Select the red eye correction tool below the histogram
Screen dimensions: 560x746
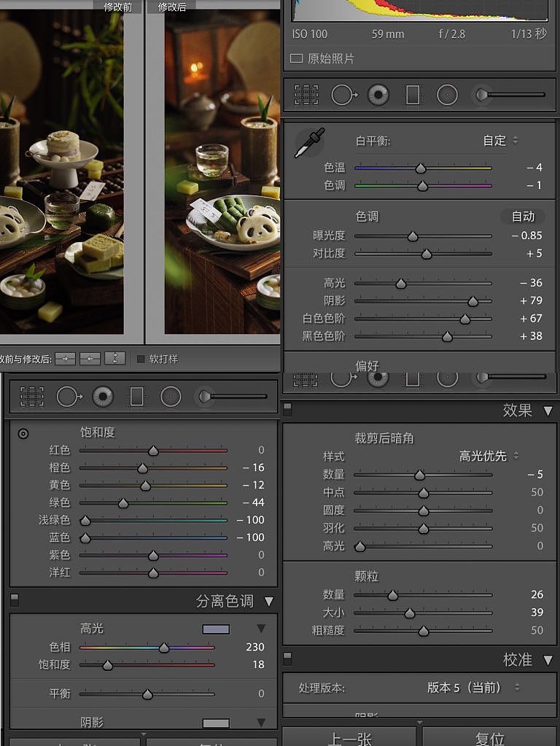(x=378, y=95)
